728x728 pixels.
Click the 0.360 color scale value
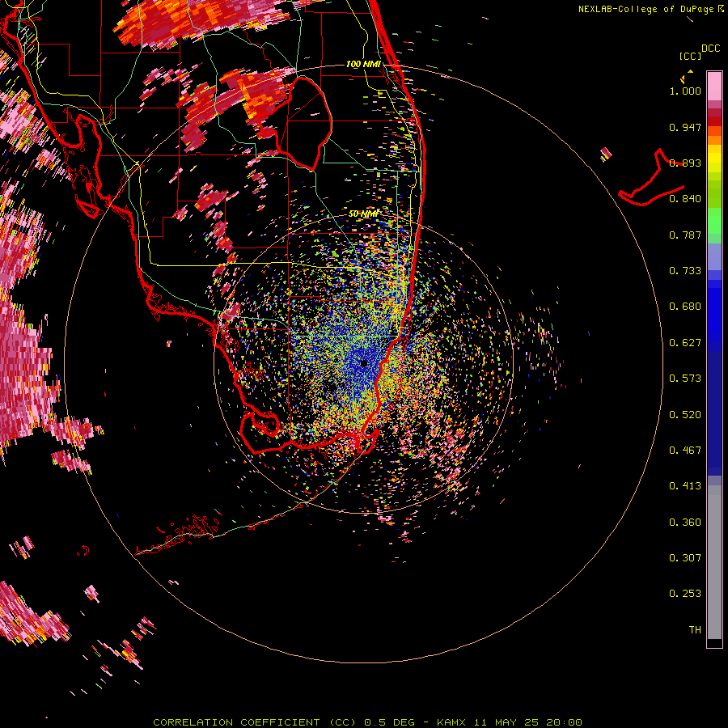click(x=685, y=523)
